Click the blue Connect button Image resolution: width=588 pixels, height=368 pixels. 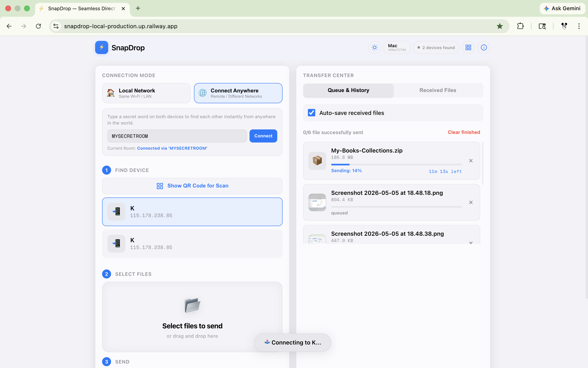pyautogui.click(x=263, y=136)
